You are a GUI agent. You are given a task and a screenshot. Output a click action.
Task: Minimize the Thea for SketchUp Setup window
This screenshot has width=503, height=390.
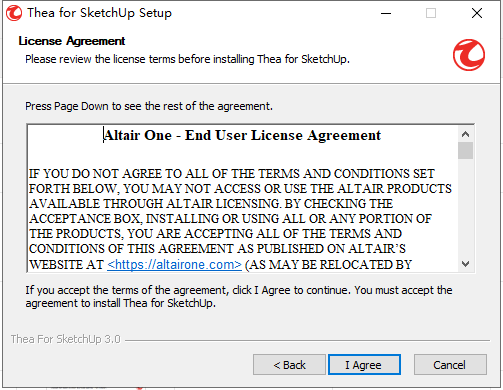386,13
